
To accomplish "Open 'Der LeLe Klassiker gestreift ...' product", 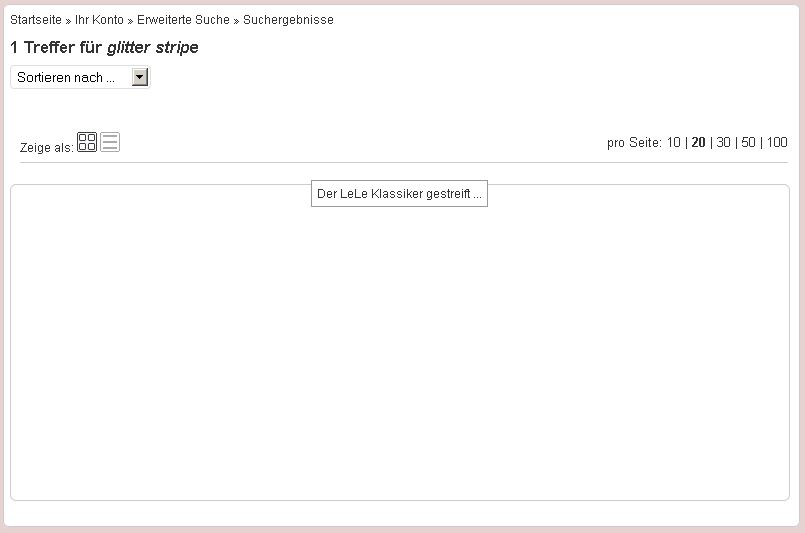I will (x=399, y=194).
